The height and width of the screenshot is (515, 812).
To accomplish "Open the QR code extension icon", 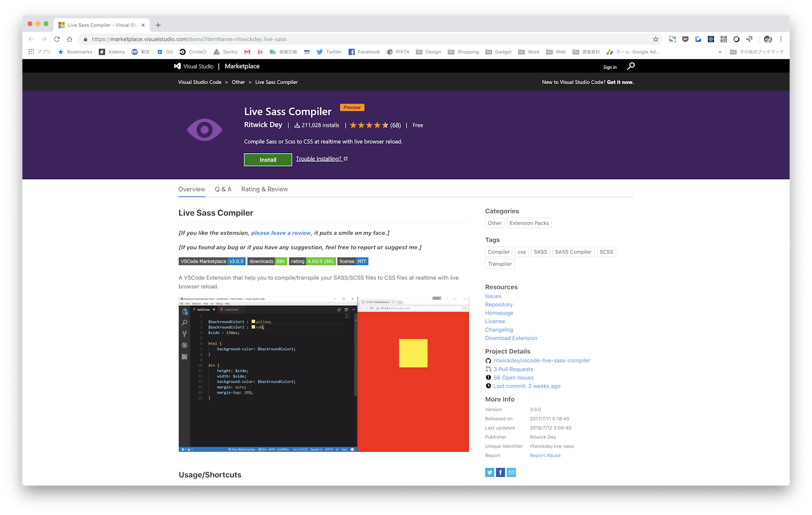I will (723, 39).
